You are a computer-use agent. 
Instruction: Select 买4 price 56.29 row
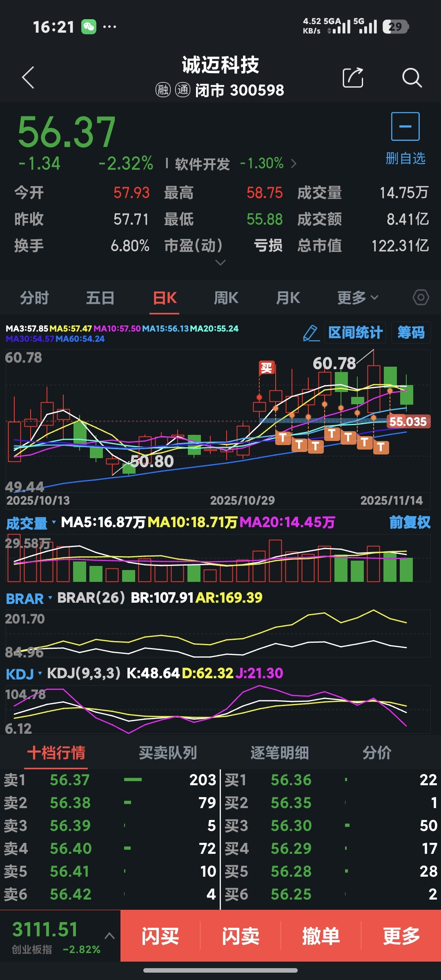pos(331,849)
